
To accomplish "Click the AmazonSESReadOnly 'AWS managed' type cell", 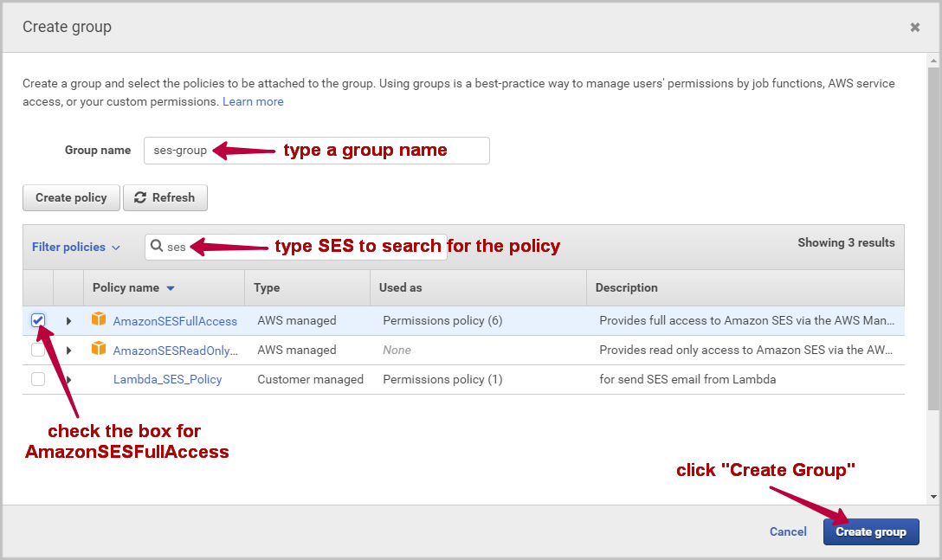I will click(x=297, y=351).
